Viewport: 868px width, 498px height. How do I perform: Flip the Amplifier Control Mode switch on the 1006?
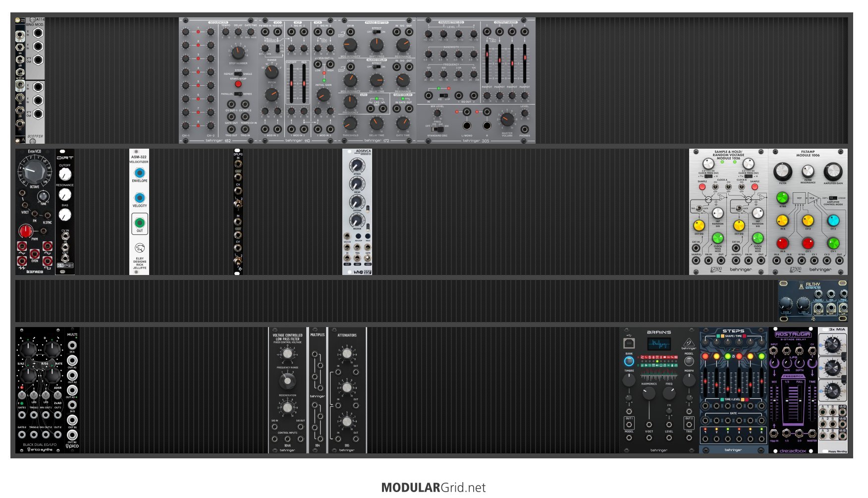833,198
